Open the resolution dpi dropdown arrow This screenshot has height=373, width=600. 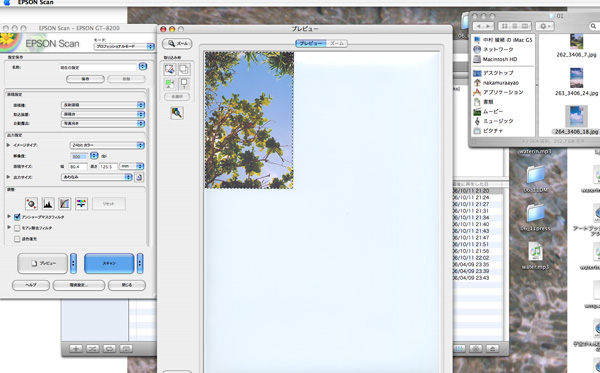coord(94,156)
